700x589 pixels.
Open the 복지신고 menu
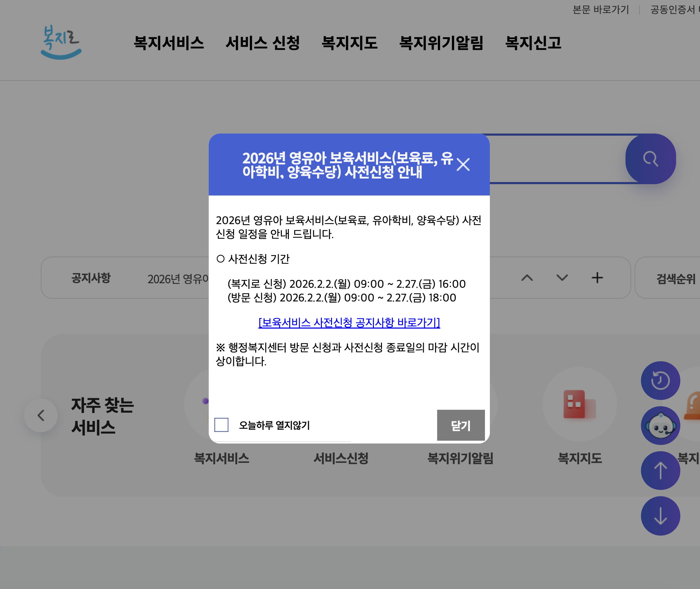coord(533,43)
